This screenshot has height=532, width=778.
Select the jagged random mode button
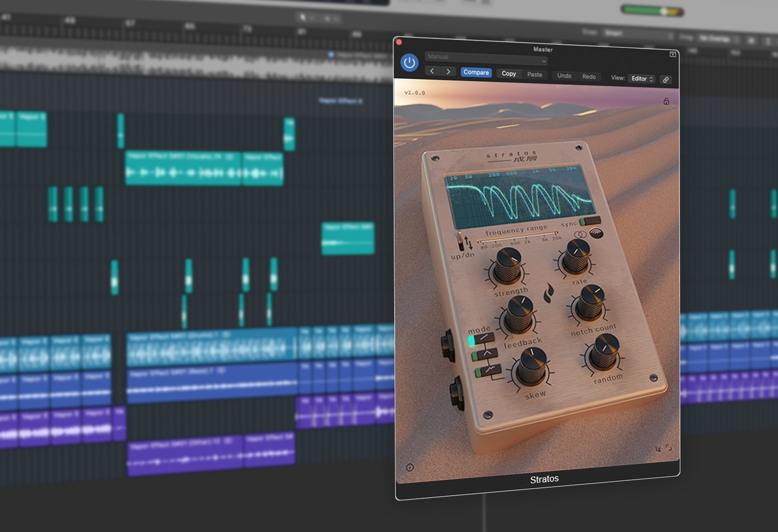tap(488, 371)
